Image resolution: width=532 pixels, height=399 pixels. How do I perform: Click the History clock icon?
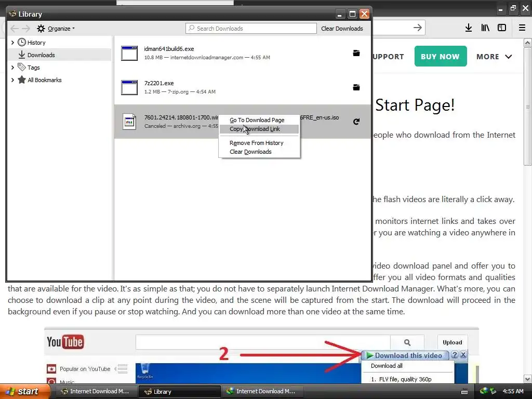22,42
